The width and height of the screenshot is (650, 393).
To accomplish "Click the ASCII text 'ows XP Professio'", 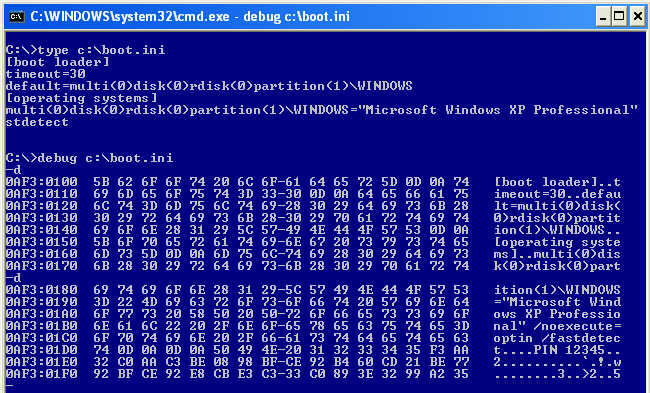I will (x=557, y=314).
